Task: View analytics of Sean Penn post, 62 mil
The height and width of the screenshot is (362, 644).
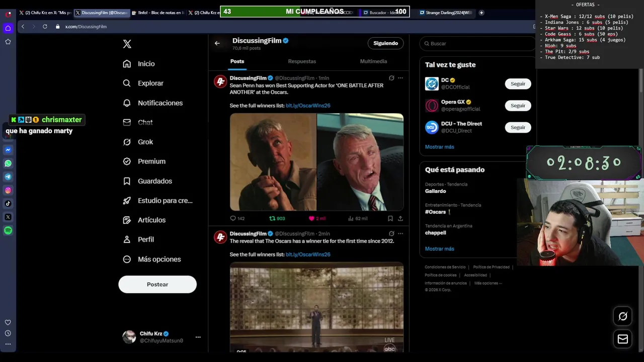Action: [358, 219]
